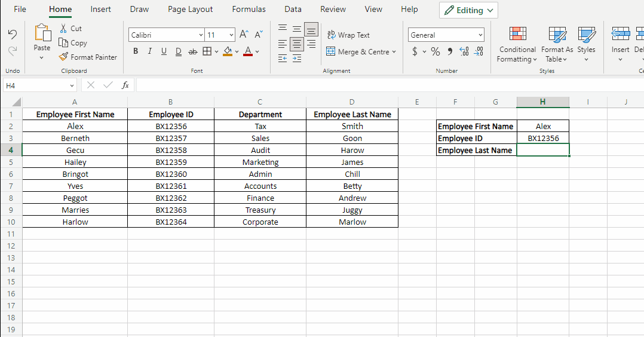The height and width of the screenshot is (337, 644).
Task: Toggle Italic formatting
Action: pyautogui.click(x=150, y=51)
